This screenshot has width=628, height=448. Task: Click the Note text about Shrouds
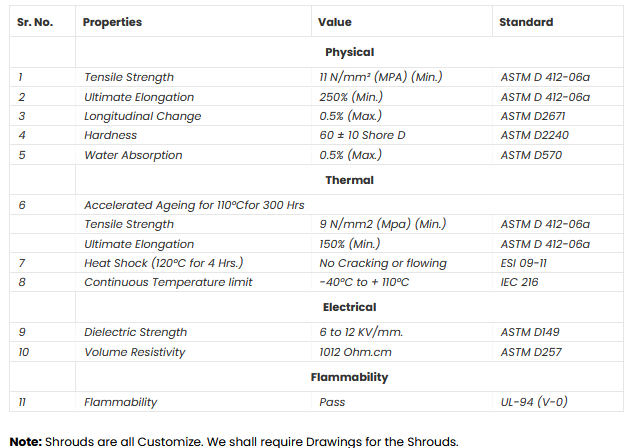tap(234, 441)
